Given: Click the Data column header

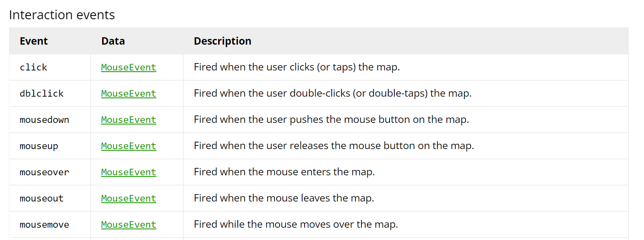Looking at the screenshot, I should (x=113, y=41).
